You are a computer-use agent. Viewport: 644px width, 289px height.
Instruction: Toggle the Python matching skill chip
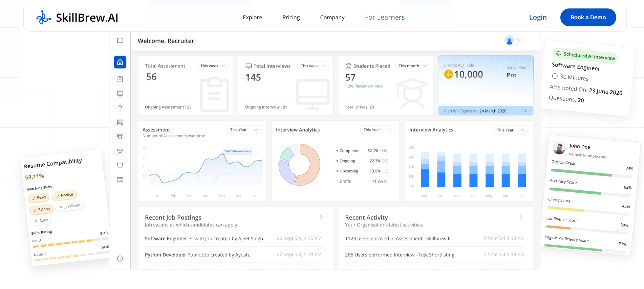coord(41,209)
